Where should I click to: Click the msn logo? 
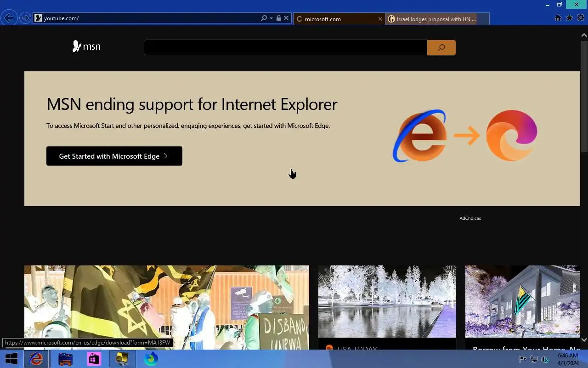(x=86, y=46)
